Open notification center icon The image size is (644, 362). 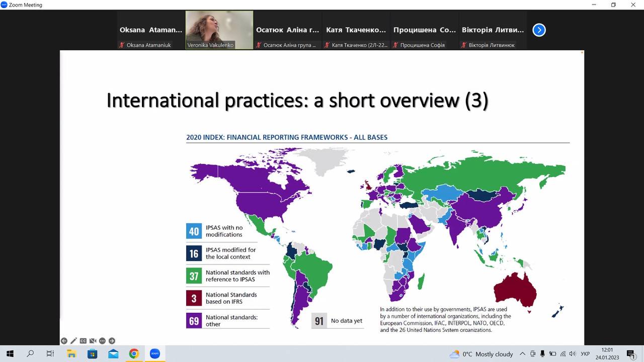point(630,354)
